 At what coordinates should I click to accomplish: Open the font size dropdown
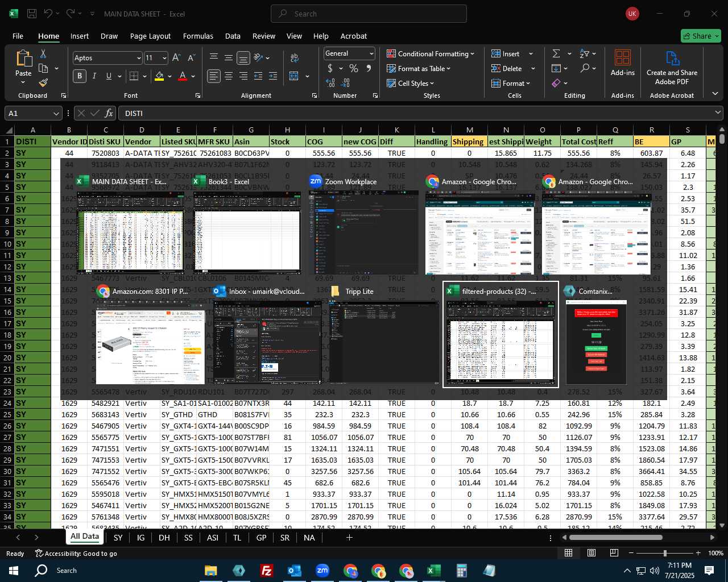[165, 58]
